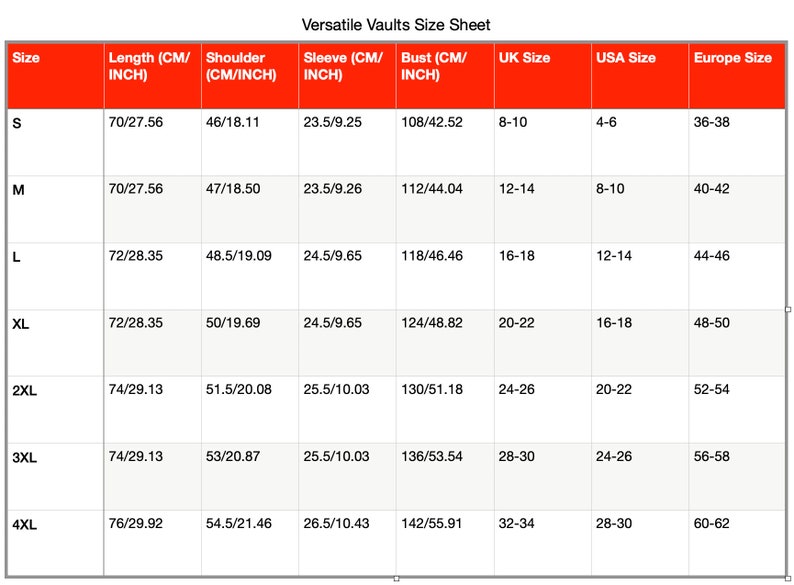Click the 4XL length cell 76/29.92

[x=152, y=543]
